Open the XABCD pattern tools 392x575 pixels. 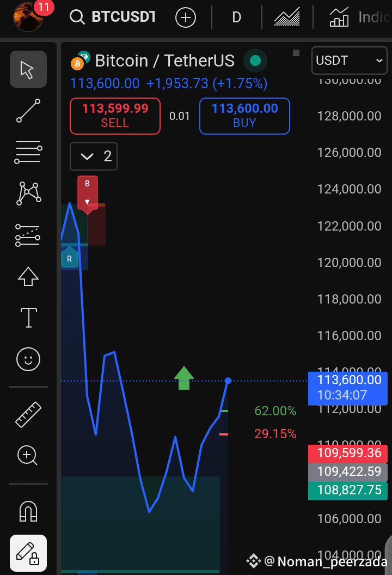pos(28,193)
